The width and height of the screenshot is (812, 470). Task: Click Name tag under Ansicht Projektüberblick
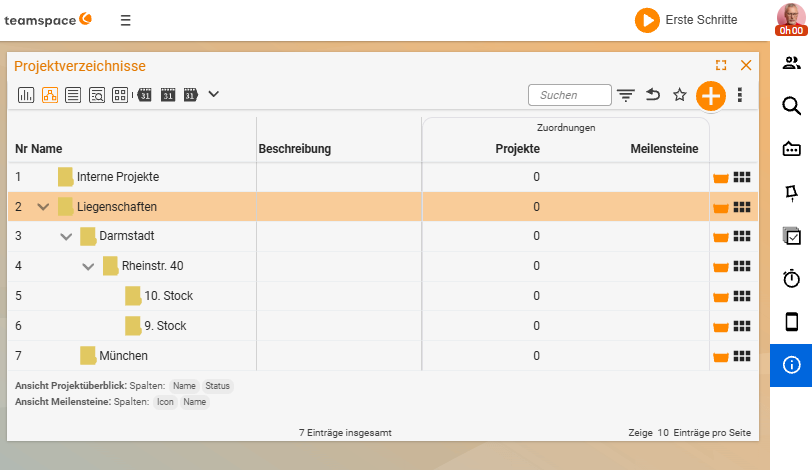coord(184,386)
